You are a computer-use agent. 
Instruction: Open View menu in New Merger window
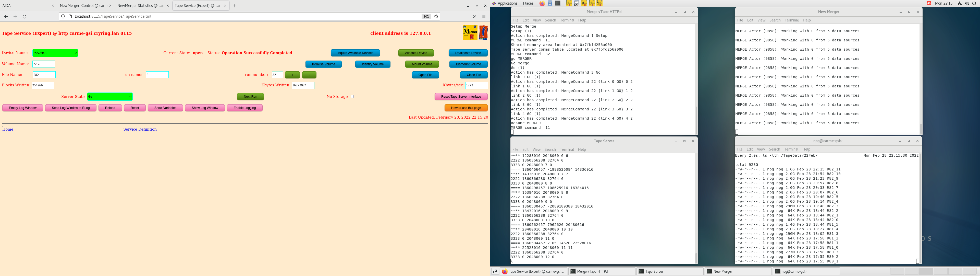(761, 20)
